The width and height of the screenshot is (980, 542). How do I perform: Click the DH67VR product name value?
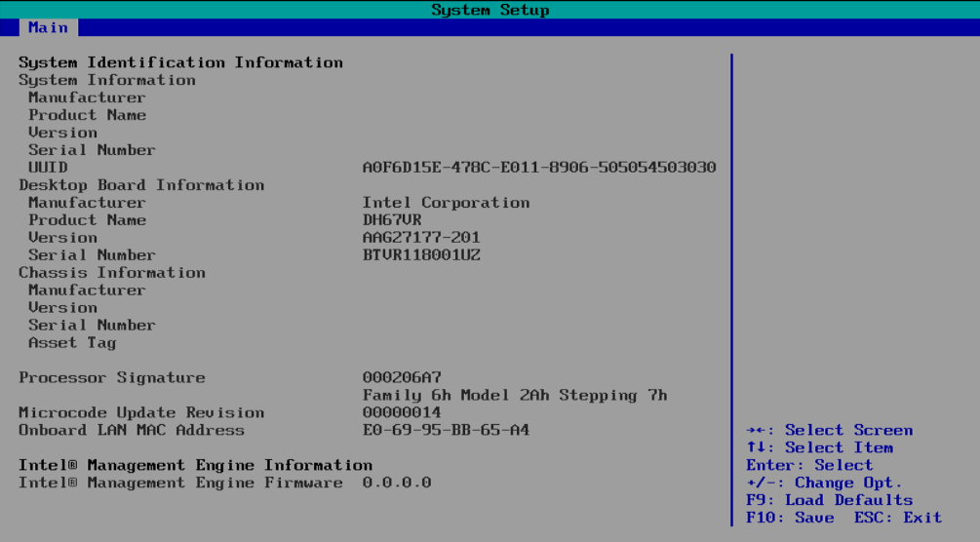click(x=392, y=220)
